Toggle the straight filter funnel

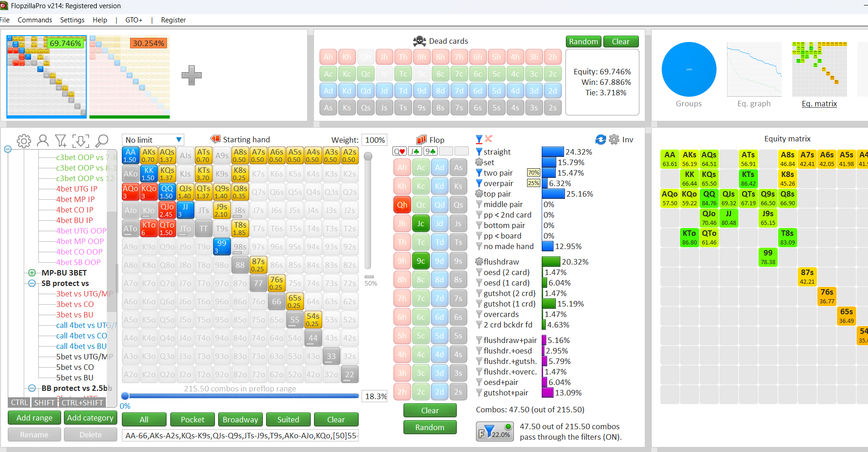(479, 152)
